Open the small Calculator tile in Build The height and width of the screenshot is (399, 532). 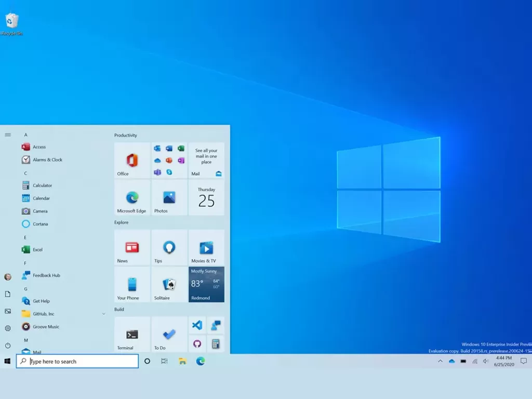coord(216,344)
